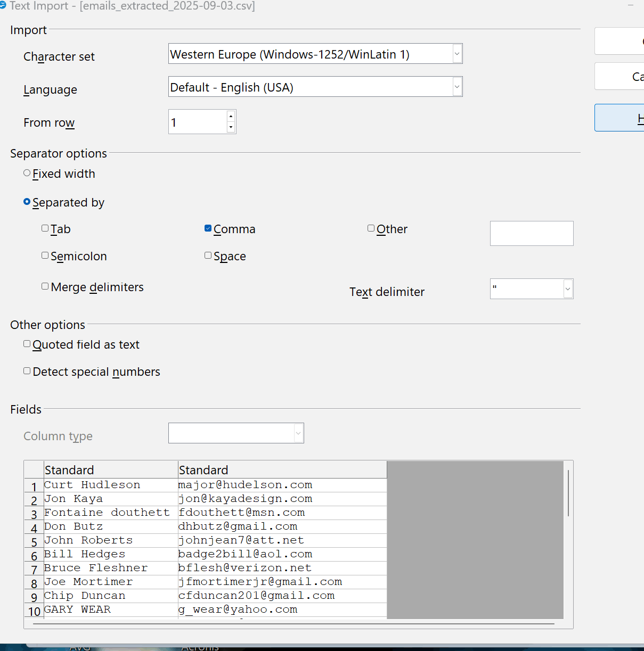The height and width of the screenshot is (651, 644).
Task: Open the Character set dropdown
Action: click(x=456, y=54)
